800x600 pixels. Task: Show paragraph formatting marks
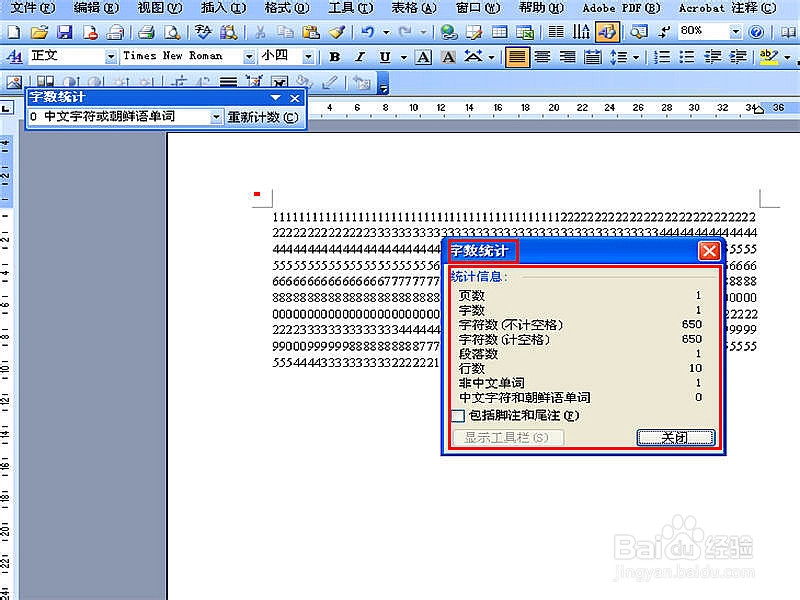click(x=664, y=33)
